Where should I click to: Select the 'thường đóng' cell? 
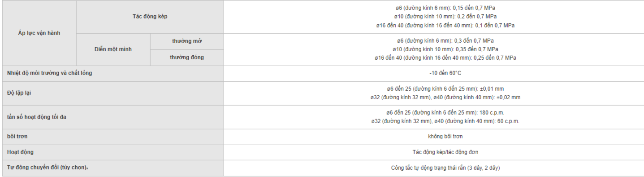point(187,58)
